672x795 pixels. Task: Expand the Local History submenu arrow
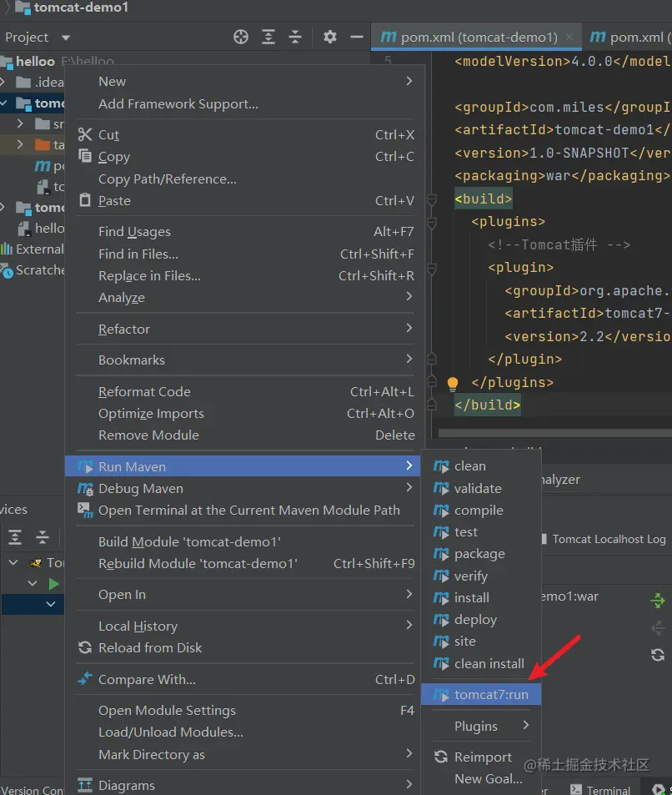tap(409, 625)
